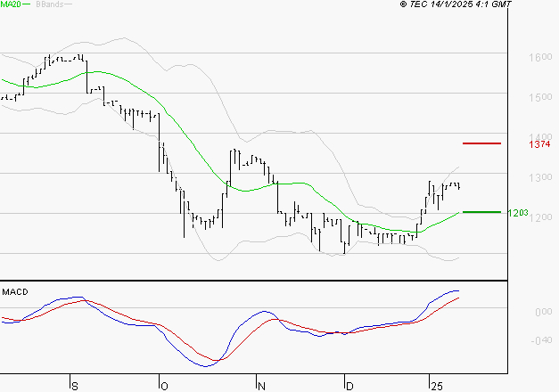The image size is (559, 392).
Task: Click the D month marker on time axis
Action: (349, 386)
